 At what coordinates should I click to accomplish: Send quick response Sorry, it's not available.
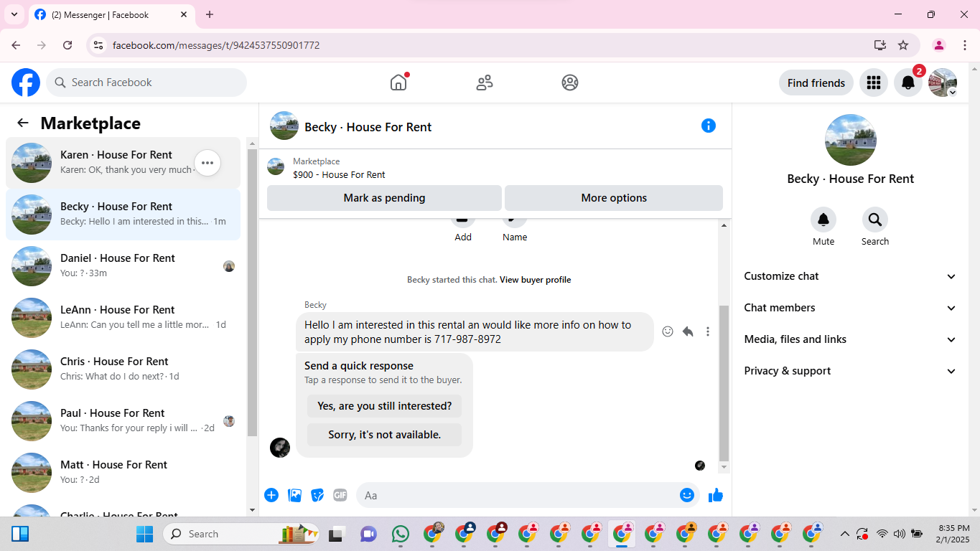point(384,435)
